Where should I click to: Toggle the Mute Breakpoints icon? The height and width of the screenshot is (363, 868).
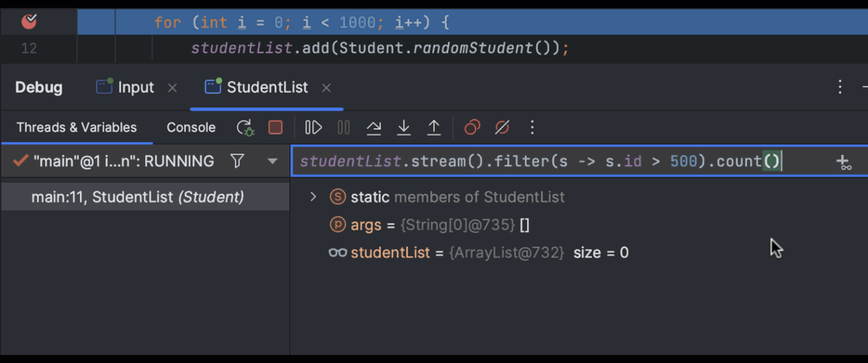502,127
